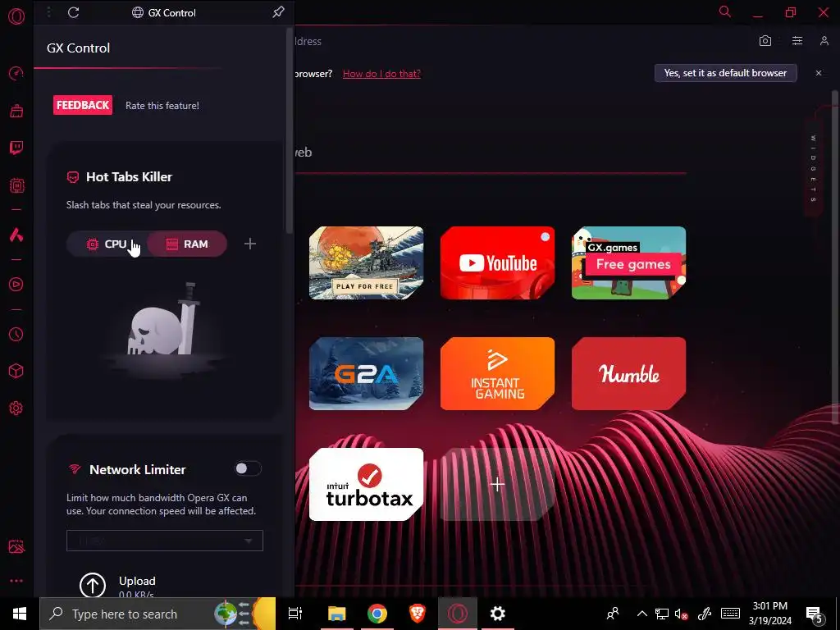Open the GX.games Free games tile
The image size is (840, 630).
[628, 262]
